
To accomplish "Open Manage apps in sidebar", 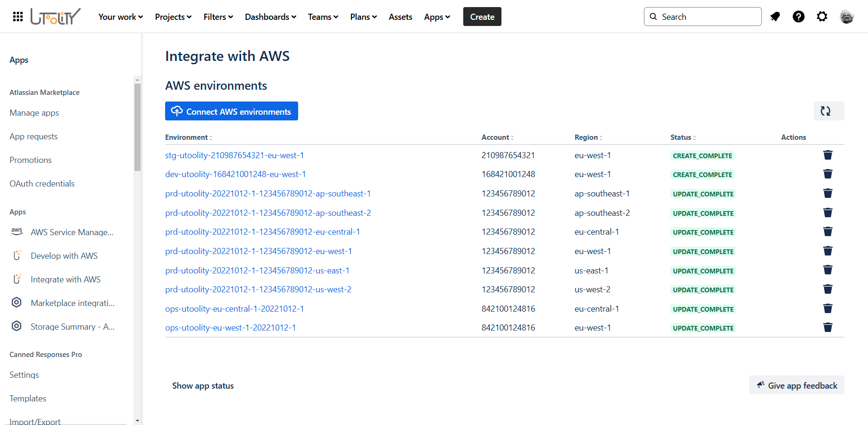I will [34, 113].
